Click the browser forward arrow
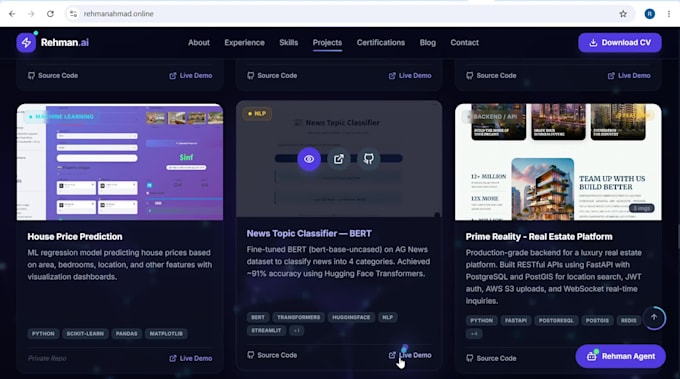This screenshot has width=680, height=379. click(x=31, y=14)
